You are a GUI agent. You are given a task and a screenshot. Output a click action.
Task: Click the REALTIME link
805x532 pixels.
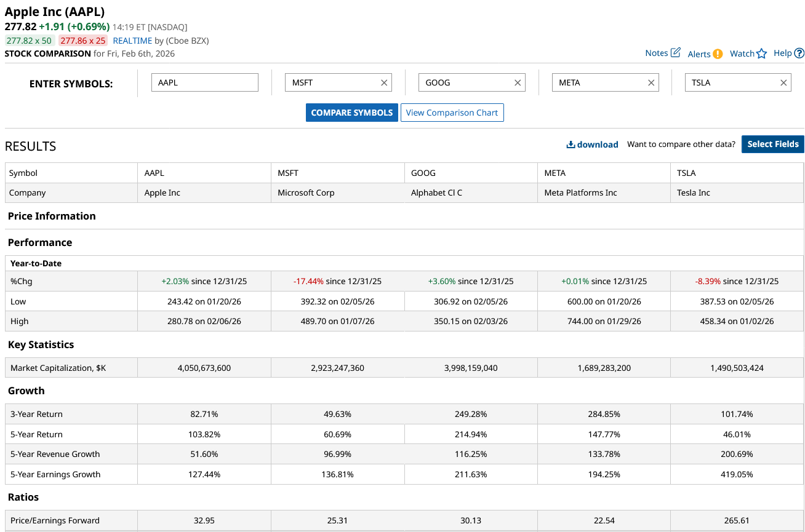(132, 41)
